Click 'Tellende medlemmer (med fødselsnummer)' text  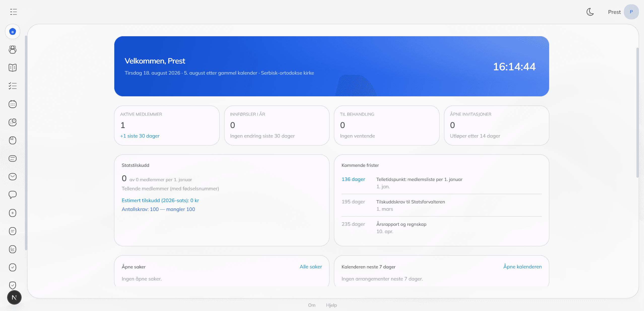[x=170, y=189]
